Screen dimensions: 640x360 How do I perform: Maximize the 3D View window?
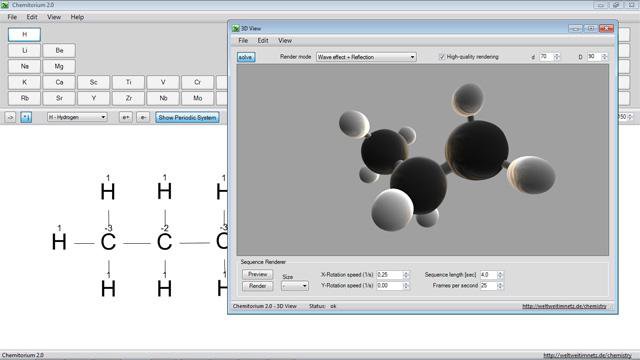point(591,28)
